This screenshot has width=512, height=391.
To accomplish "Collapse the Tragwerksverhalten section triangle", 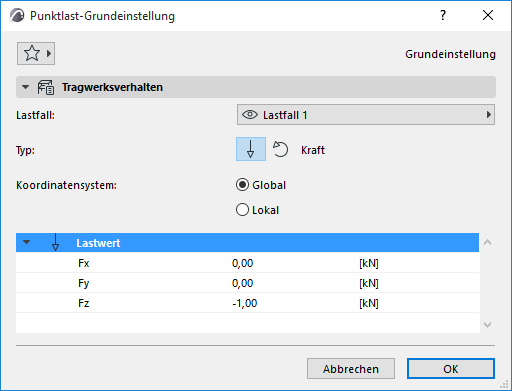I will [25, 87].
